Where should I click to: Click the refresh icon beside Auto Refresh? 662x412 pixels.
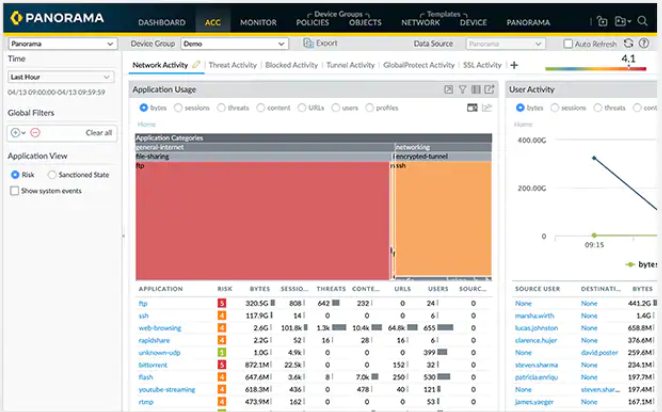(627, 44)
